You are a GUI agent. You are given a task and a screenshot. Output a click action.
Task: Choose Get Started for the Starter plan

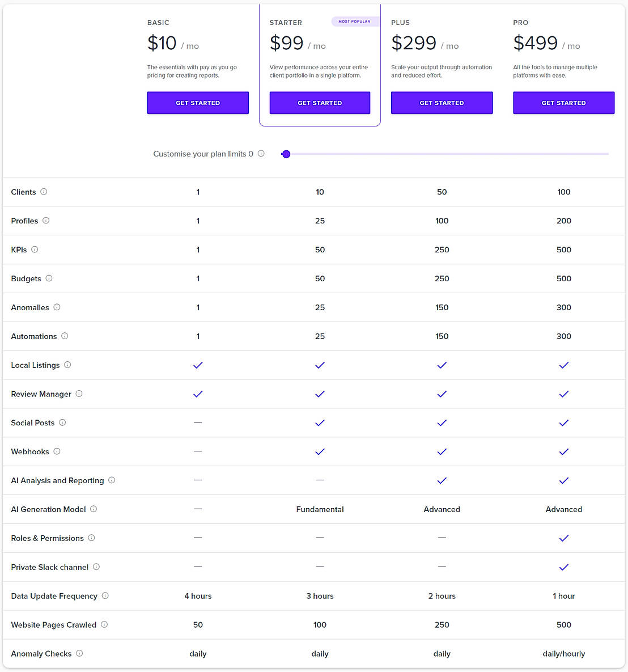(x=320, y=103)
